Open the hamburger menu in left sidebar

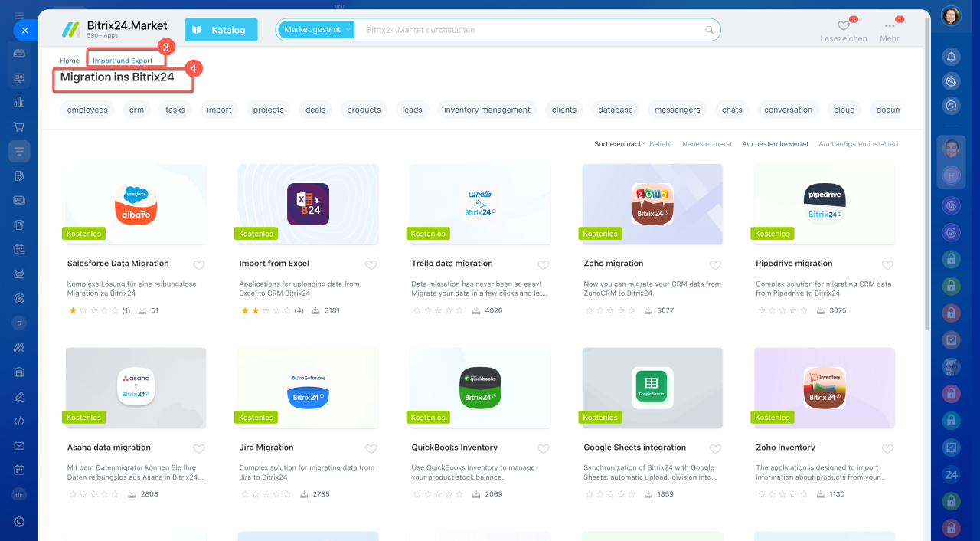click(19, 15)
